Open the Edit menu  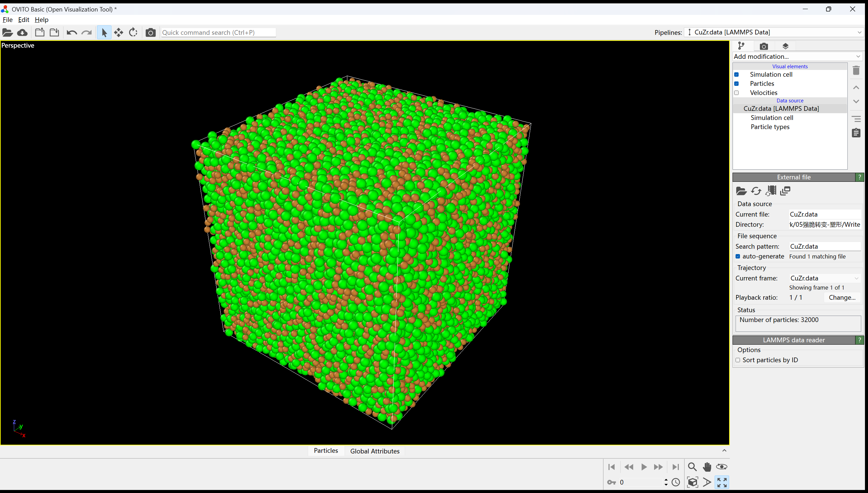[x=23, y=20]
